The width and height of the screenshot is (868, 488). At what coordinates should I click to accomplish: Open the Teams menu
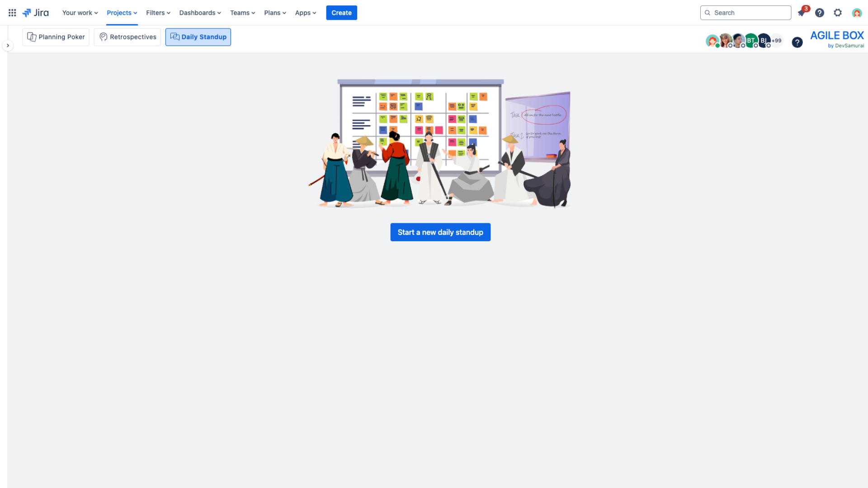click(242, 13)
